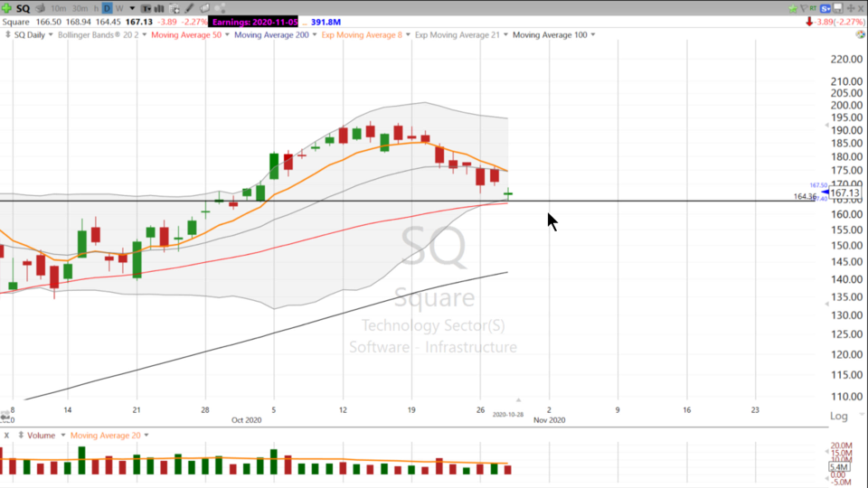The width and height of the screenshot is (868, 488).
Task: Close the Volume pane with X
Action: coord(6,436)
